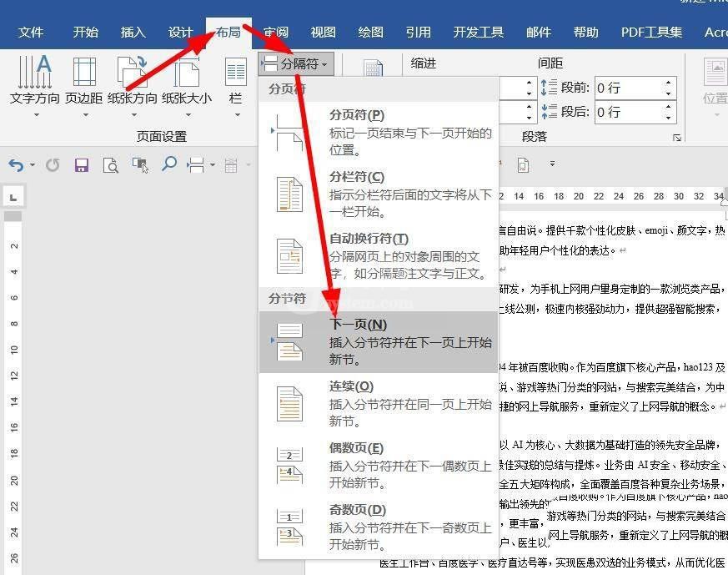Open the undo history dropdown arrow
This screenshot has height=575, width=728.
[x=33, y=165]
